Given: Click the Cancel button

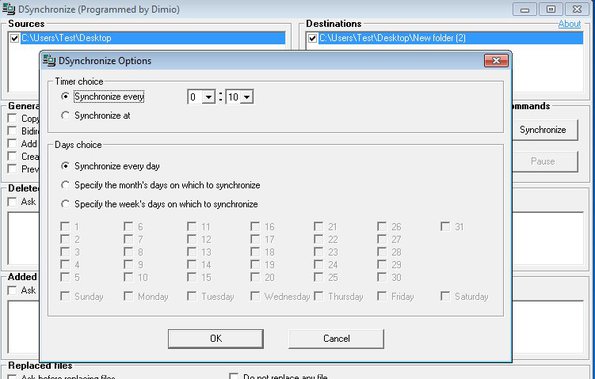Looking at the screenshot, I should pos(336,338).
